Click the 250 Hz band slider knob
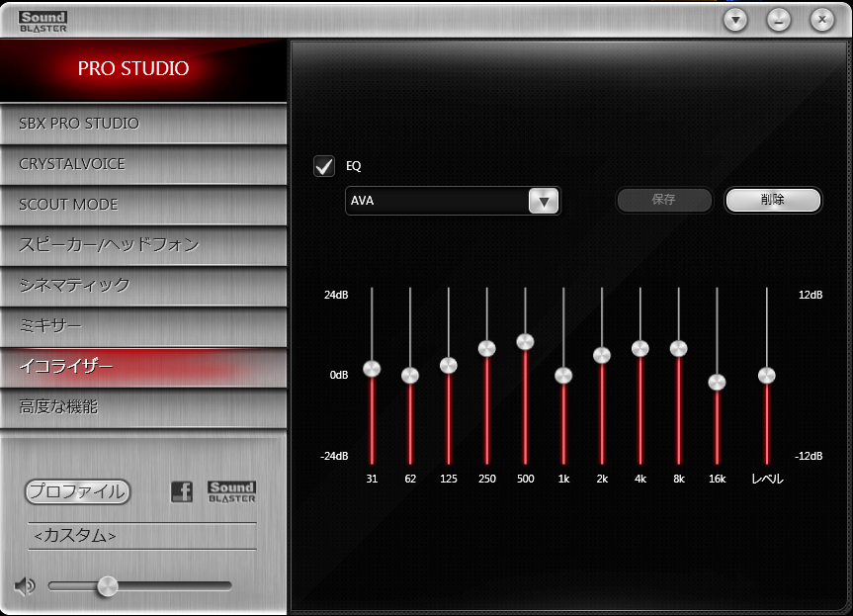853x616 pixels. (x=487, y=348)
